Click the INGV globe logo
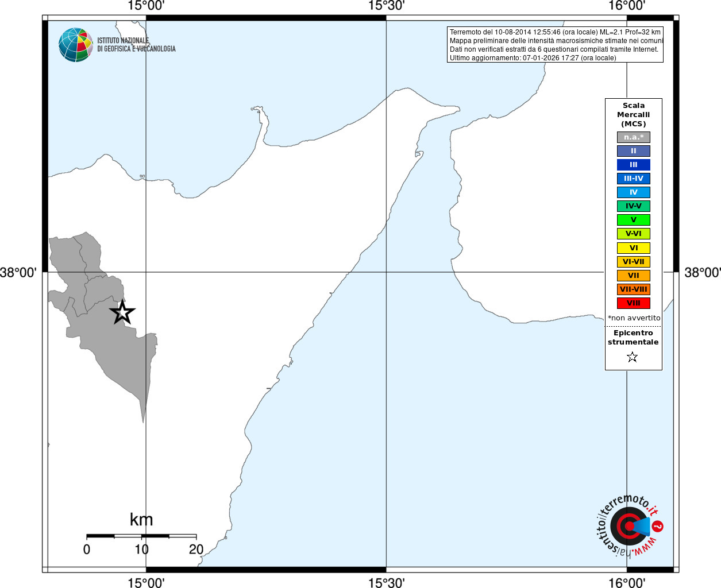Image resolution: width=721 pixels, height=588 pixels. coord(76,45)
